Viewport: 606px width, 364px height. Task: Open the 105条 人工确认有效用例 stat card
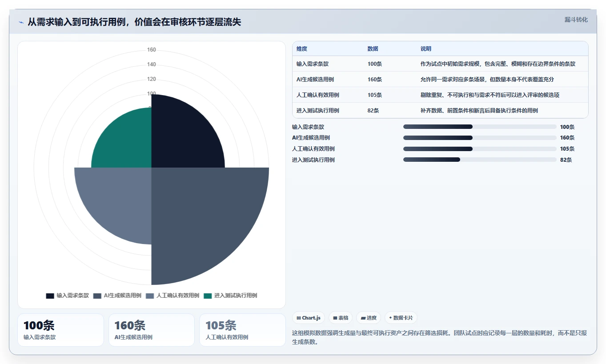point(242,330)
